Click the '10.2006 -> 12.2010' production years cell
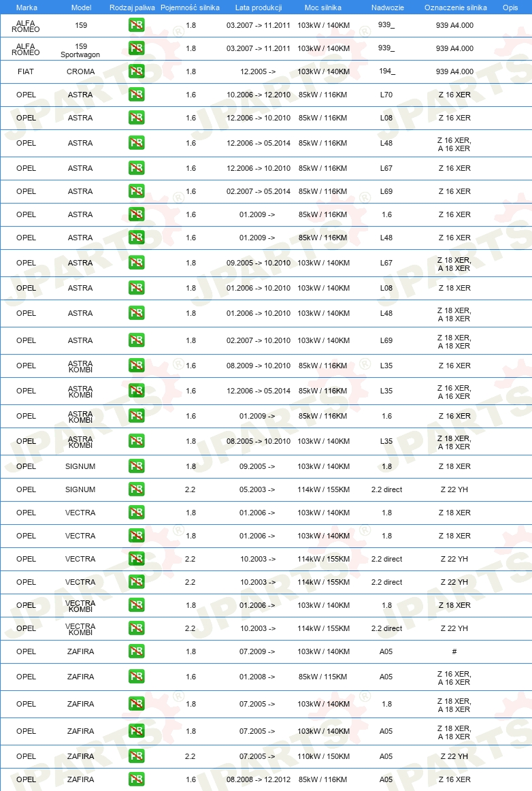The image size is (532, 791). tap(259, 95)
